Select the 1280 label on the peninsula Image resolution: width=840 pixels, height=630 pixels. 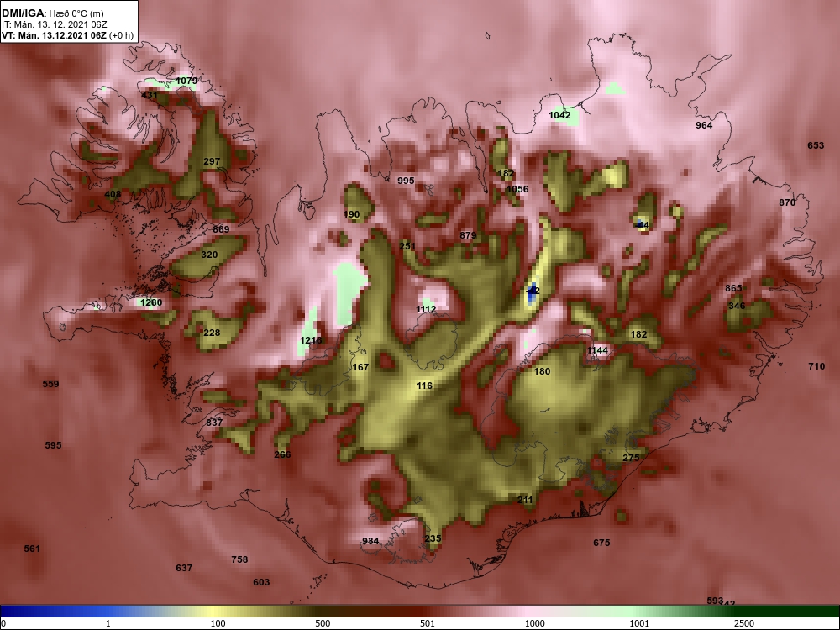tap(150, 302)
